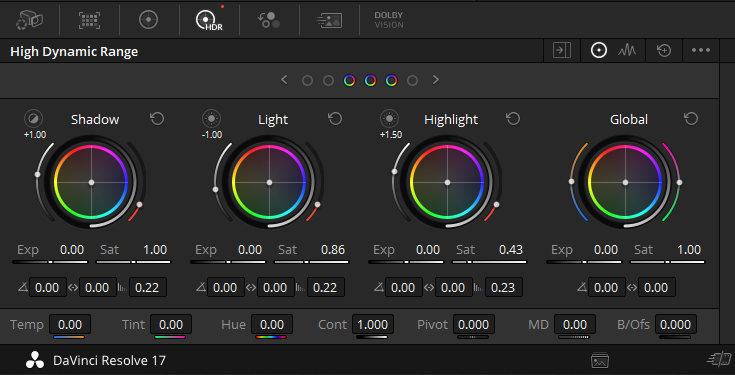The height and width of the screenshot is (375, 735).
Task: Click the Global Sat slider bar
Action: 667,262
